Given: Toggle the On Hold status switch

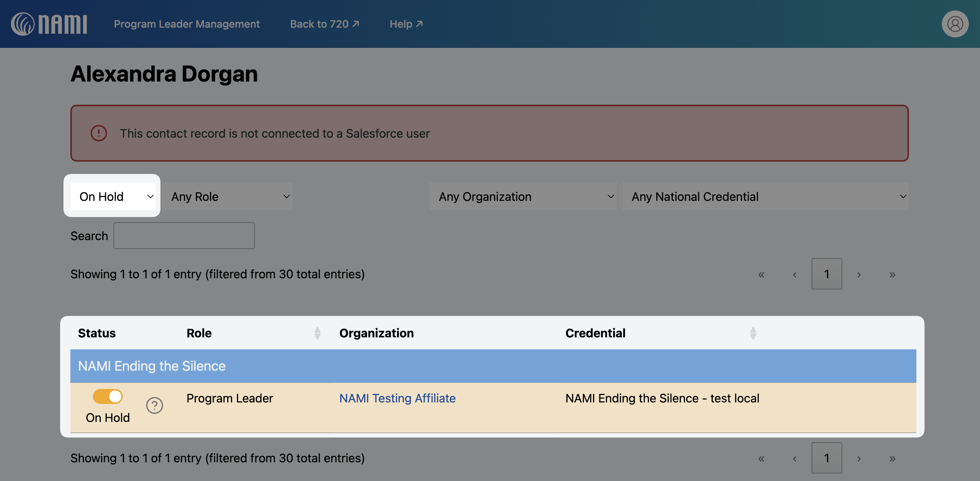Looking at the screenshot, I should click(x=108, y=396).
